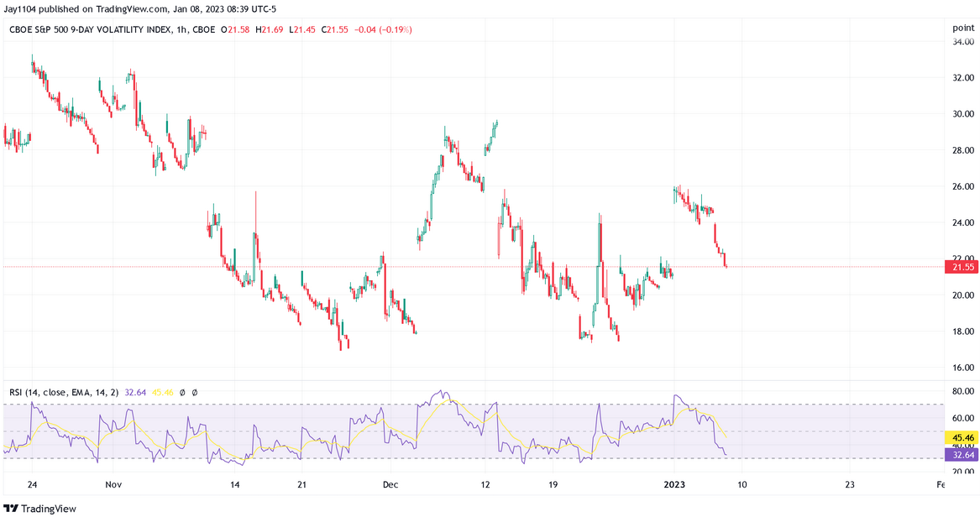Click the low value L21.45 in legend
The height and width of the screenshot is (517, 980).
[301, 29]
